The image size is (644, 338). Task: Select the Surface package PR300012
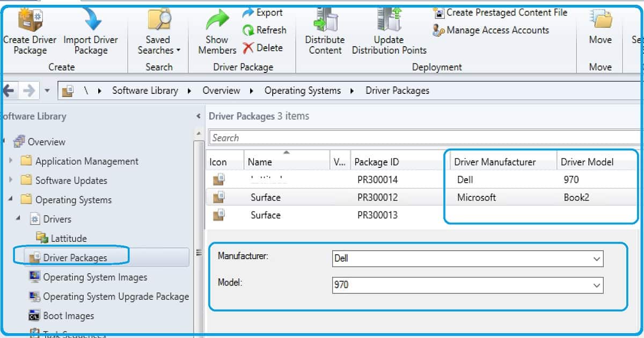click(422, 197)
